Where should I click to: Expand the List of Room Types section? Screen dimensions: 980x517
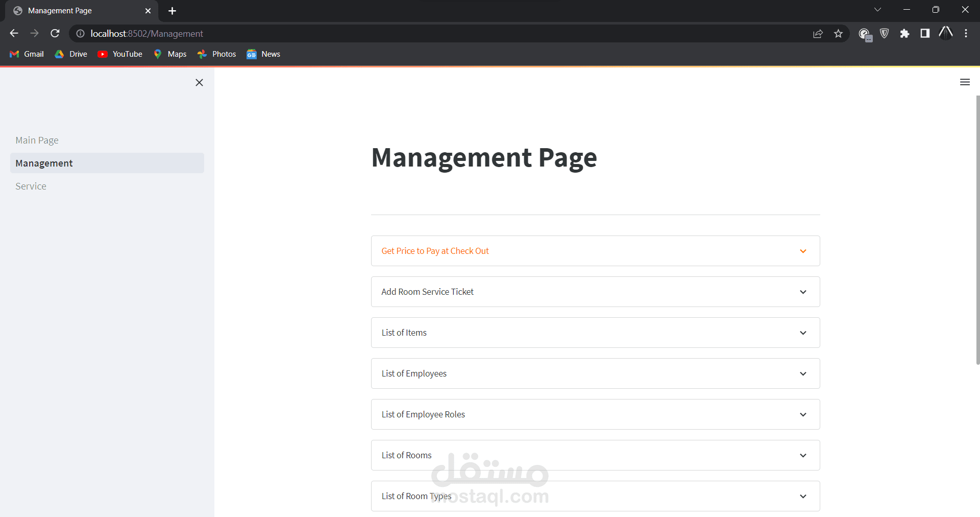[x=595, y=496]
